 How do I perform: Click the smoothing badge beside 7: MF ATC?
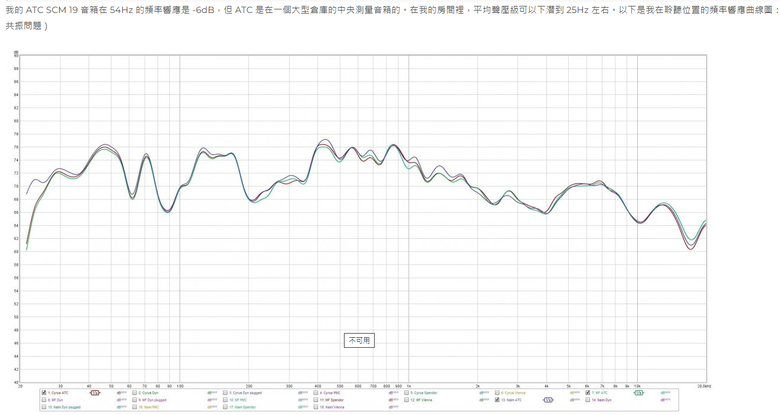pos(639,393)
